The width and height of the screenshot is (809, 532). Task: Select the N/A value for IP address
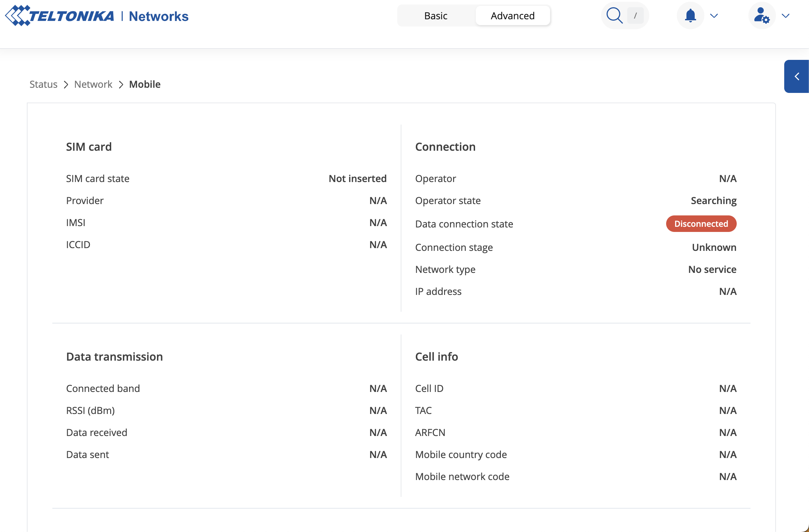tap(728, 291)
